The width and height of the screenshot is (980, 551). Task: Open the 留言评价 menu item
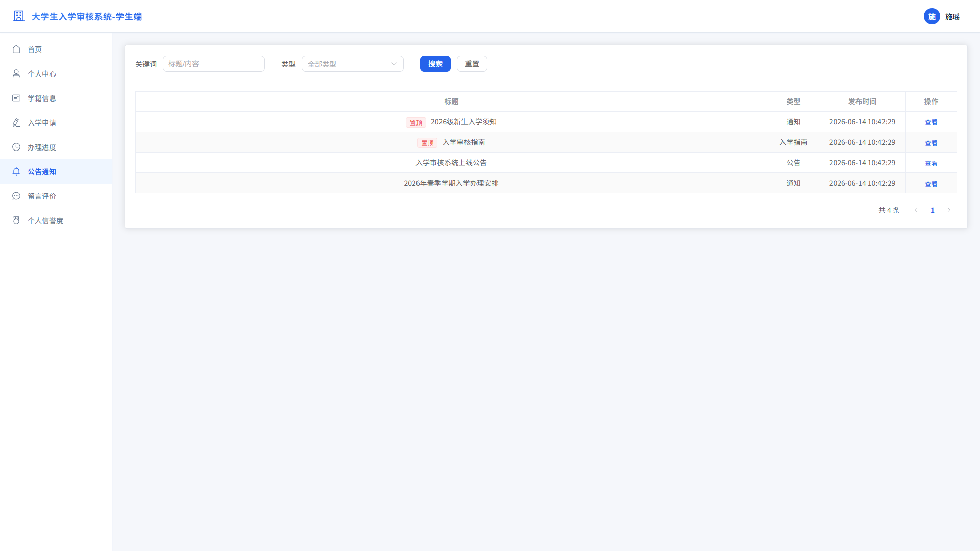click(x=56, y=196)
